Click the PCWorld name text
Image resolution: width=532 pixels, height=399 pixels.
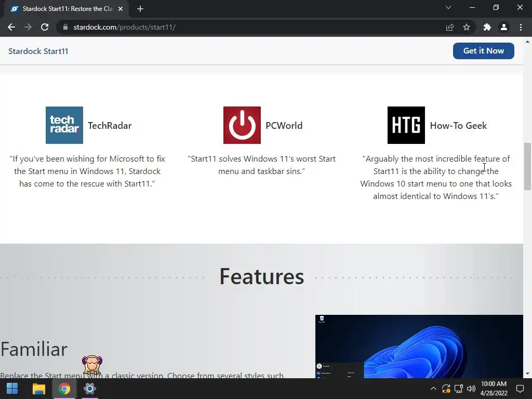click(284, 126)
